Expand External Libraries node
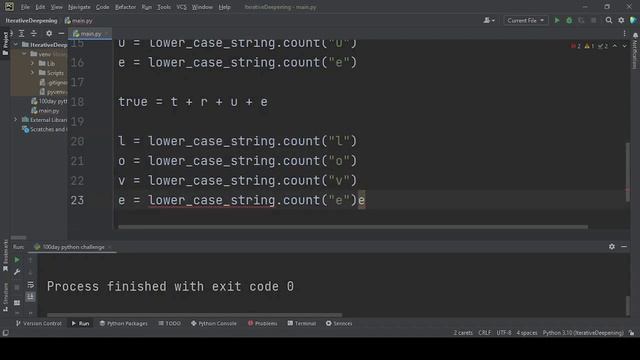Image resolution: width=640 pixels, height=360 pixels. pos(16,120)
